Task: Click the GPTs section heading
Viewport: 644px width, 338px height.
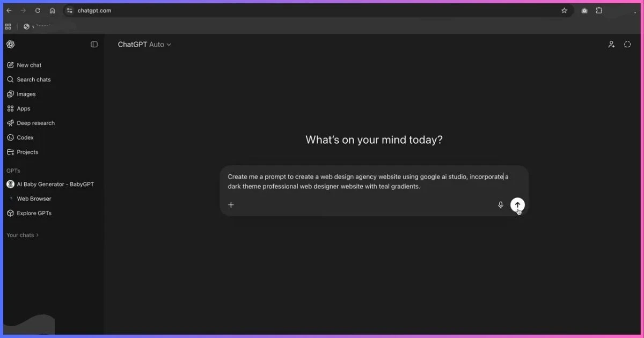Action: 13,171
